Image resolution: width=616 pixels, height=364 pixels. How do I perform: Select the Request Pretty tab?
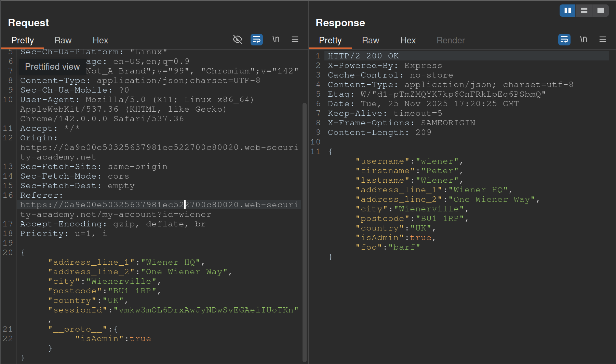23,40
